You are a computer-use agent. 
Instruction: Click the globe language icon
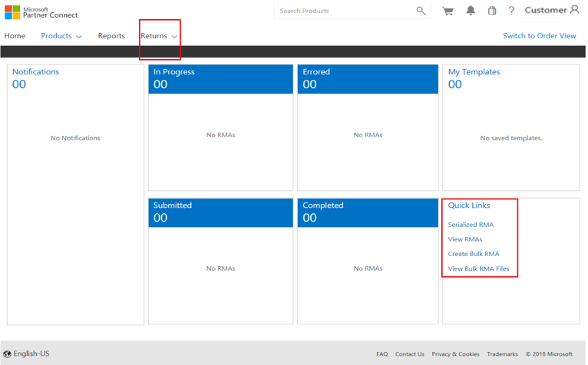[7, 354]
